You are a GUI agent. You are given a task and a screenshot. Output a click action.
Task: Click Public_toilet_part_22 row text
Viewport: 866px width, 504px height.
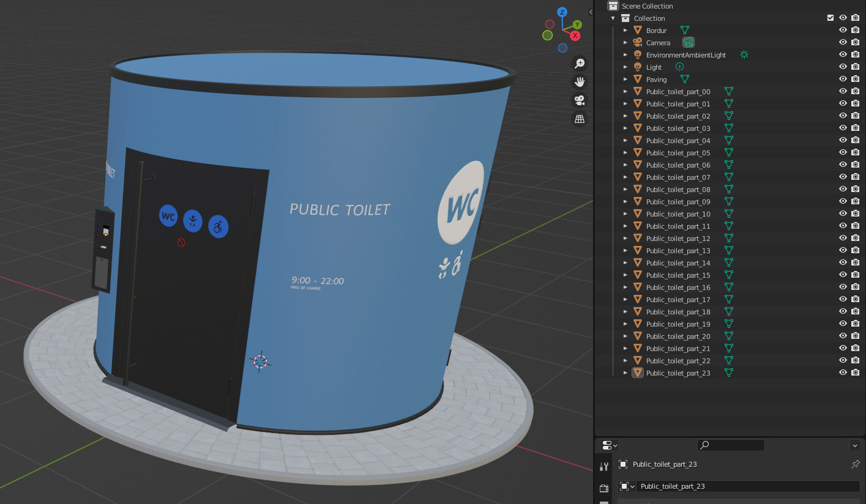678,361
